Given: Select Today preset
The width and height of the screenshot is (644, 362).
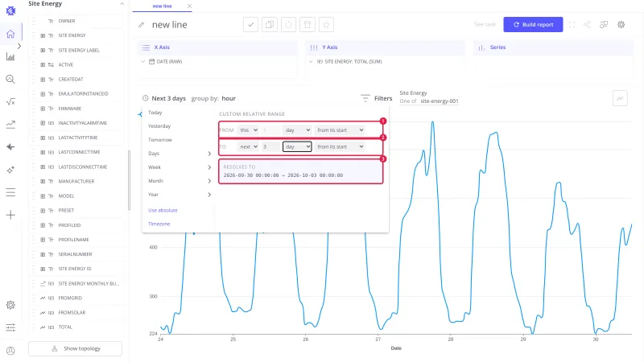Looking at the screenshot, I should coord(155,113).
